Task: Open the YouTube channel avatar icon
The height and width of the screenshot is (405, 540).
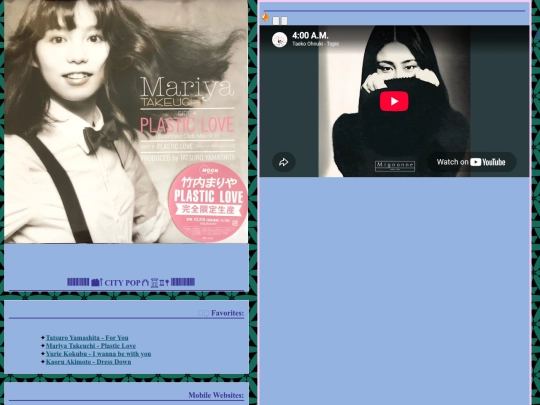Action: (280, 40)
